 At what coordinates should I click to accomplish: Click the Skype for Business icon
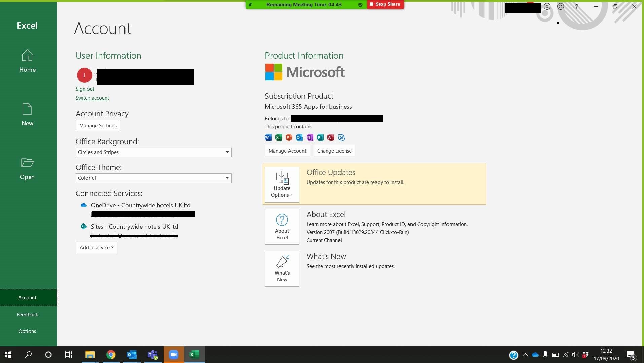click(341, 137)
